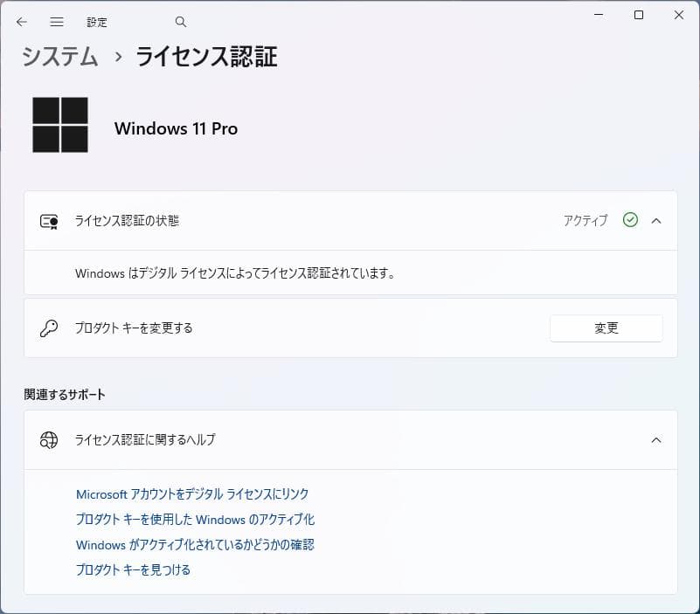This screenshot has width=700, height=614.
Task: Open the hamburger navigation menu
Action: click(57, 22)
